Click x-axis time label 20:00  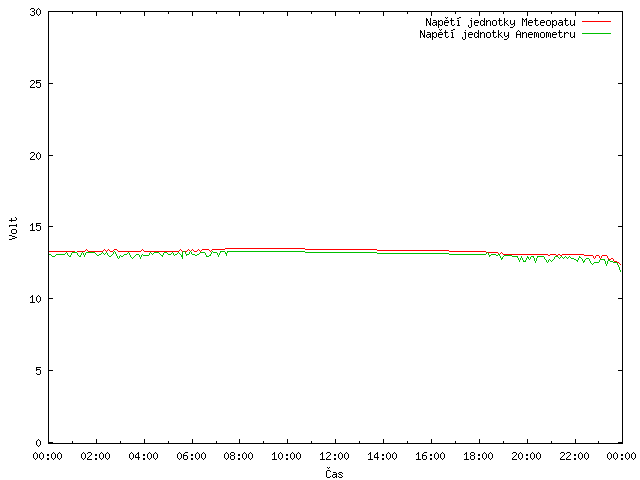tap(527, 456)
